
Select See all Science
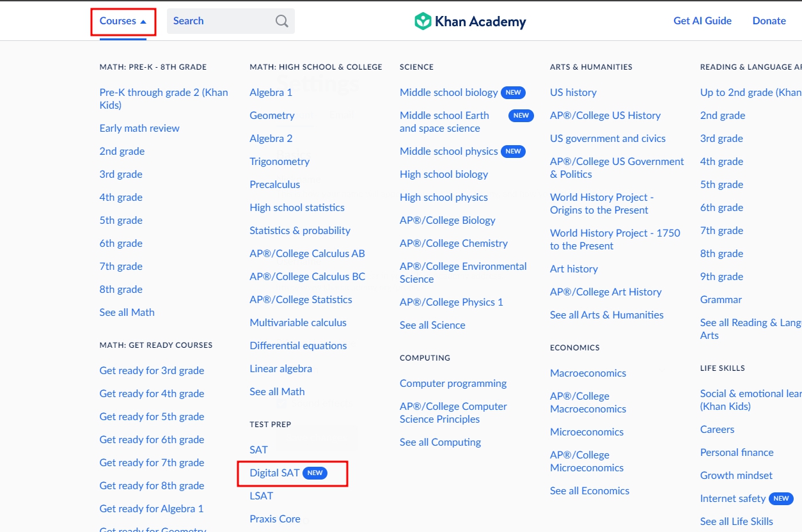tap(432, 325)
